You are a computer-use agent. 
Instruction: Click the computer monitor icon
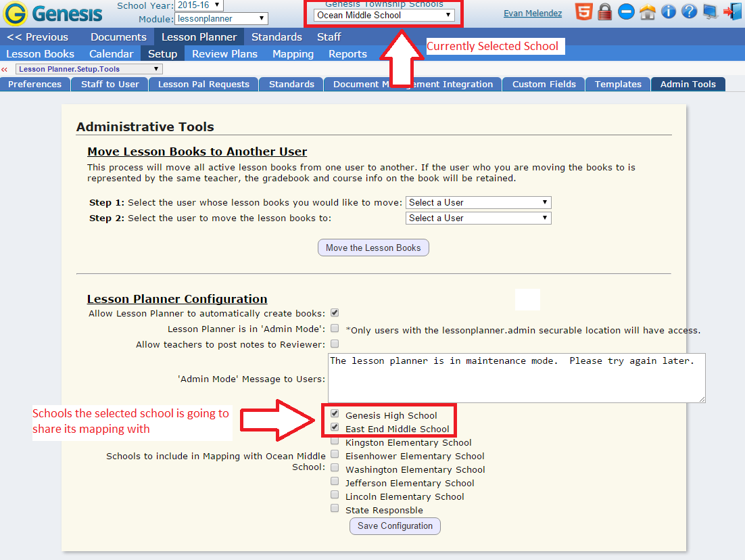(711, 11)
